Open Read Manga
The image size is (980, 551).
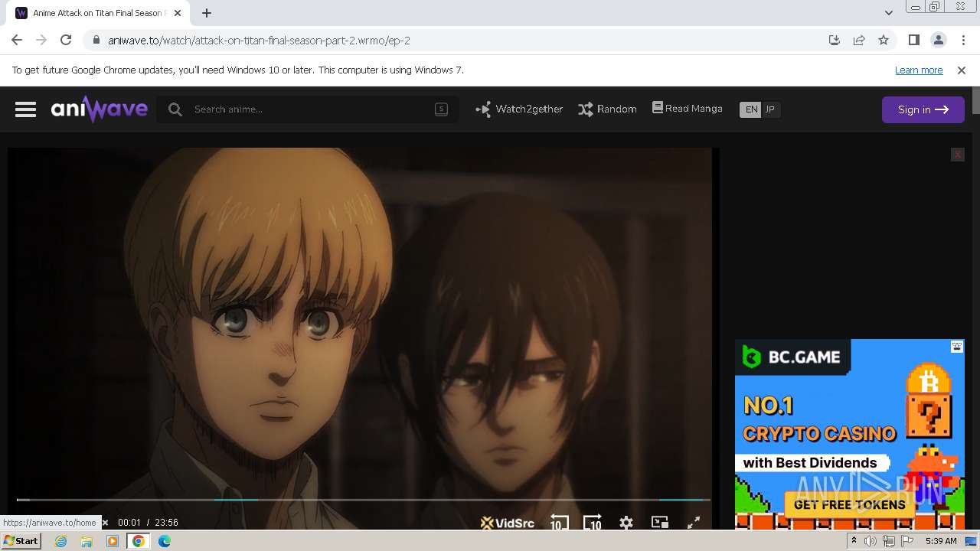coord(687,109)
